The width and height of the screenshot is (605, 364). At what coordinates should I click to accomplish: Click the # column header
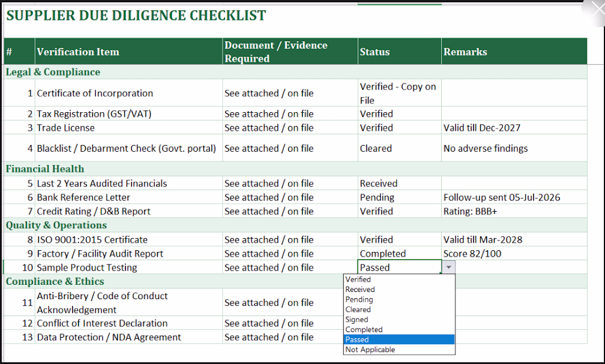coord(19,51)
